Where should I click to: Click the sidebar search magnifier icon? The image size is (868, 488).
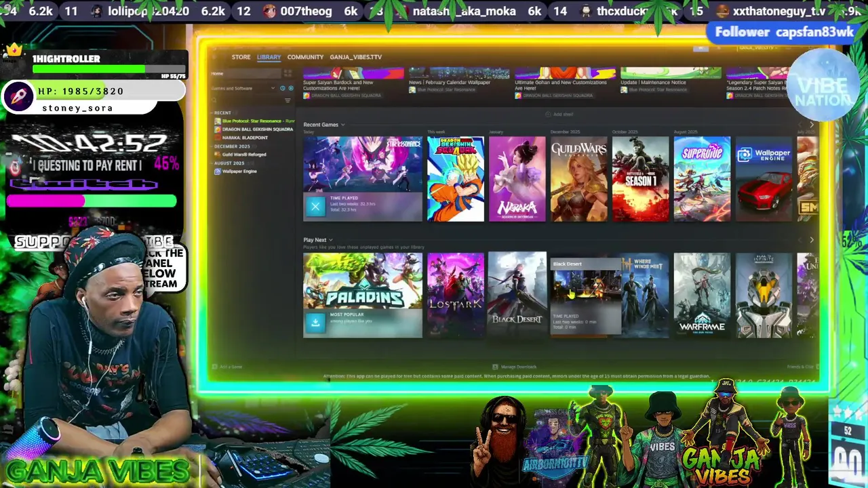point(216,100)
